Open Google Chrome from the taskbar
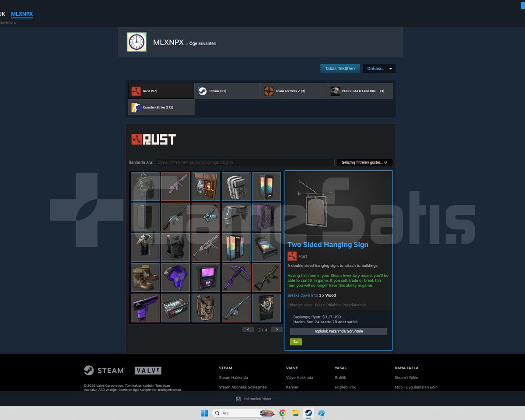Viewport: 525px width, 420px height. pos(283,413)
